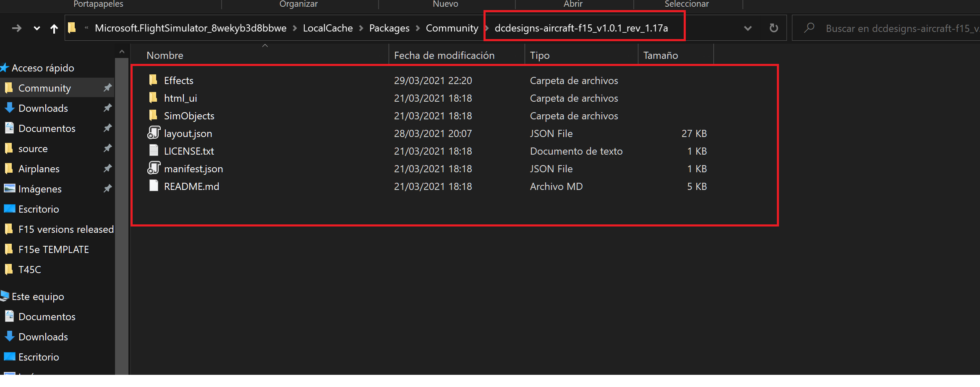Click the SimObjects folder name
This screenshot has width=980, height=387.
pyautogui.click(x=189, y=116)
